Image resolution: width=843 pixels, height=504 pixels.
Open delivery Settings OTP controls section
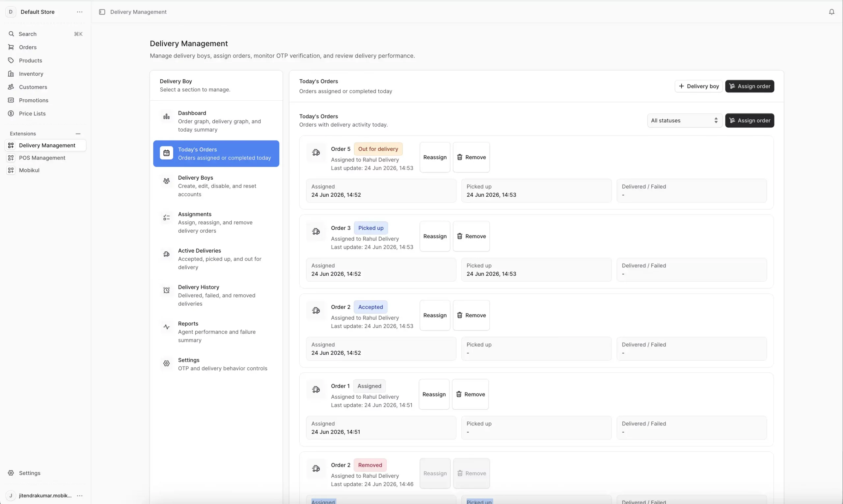tap(216, 365)
